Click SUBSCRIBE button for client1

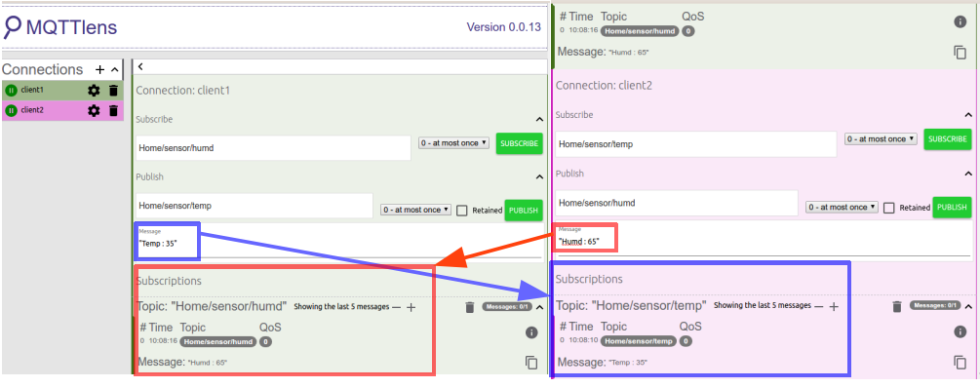520,143
